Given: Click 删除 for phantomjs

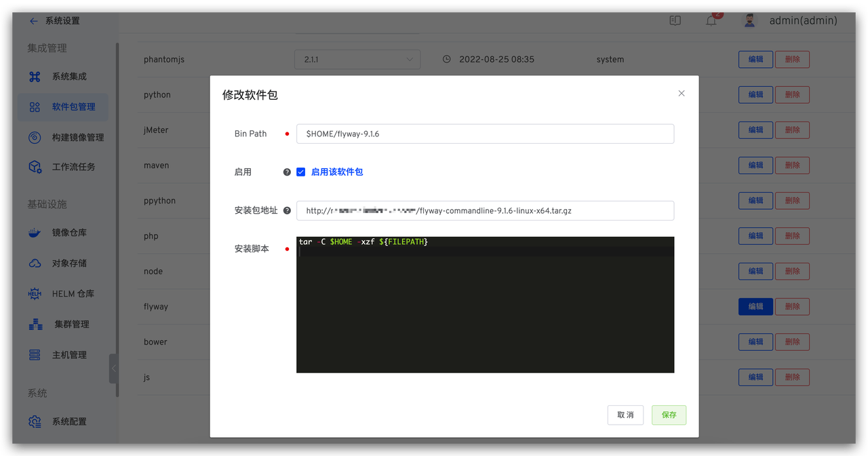Looking at the screenshot, I should 792,59.
